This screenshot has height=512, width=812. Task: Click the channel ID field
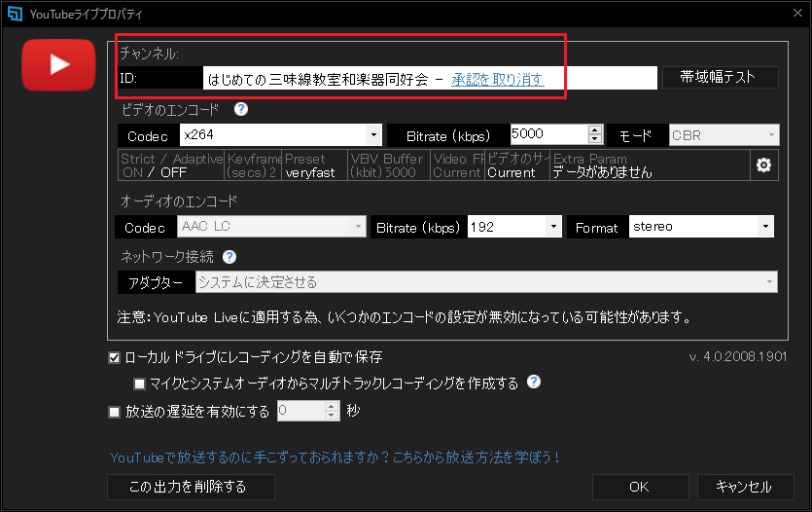tap(430, 78)
